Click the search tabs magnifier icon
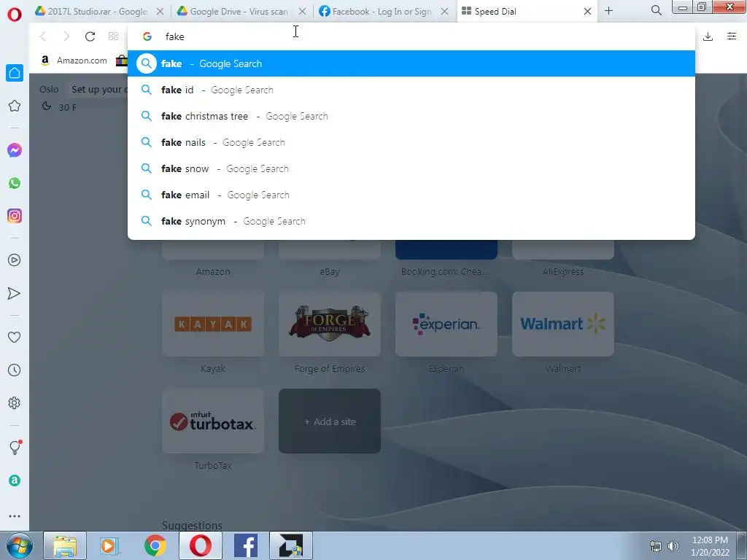The image size is (747, 560). click(x=656, y=10)
